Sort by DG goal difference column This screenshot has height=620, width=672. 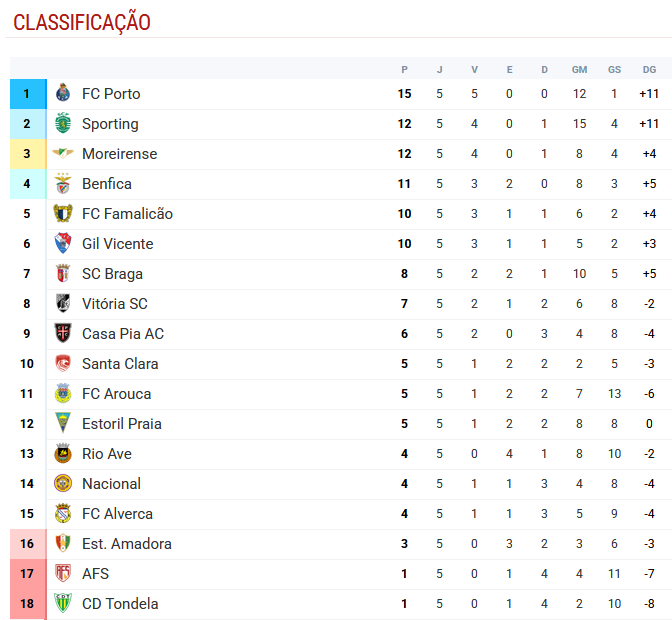649,70
